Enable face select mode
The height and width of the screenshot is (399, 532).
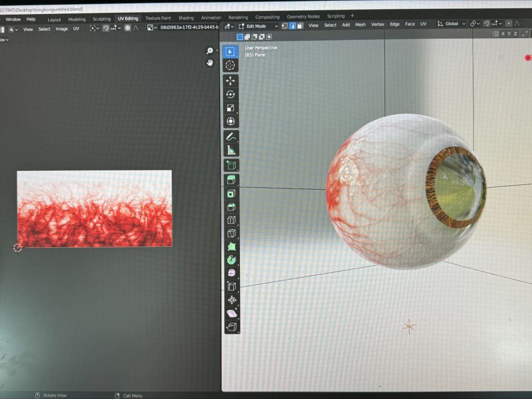point(300,25)
